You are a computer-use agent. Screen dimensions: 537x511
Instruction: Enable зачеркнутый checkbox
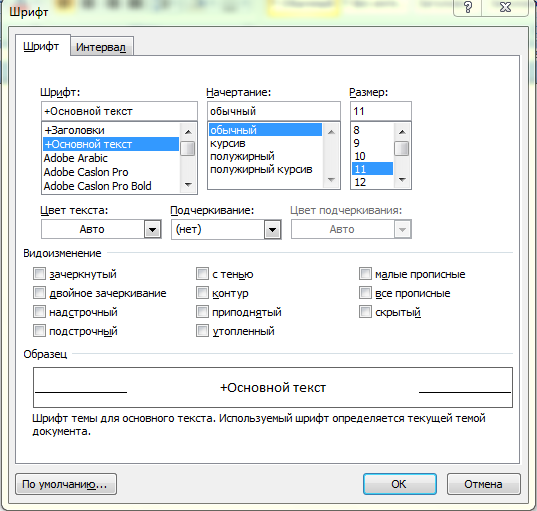pyautogui.click(x=39, y=274)
